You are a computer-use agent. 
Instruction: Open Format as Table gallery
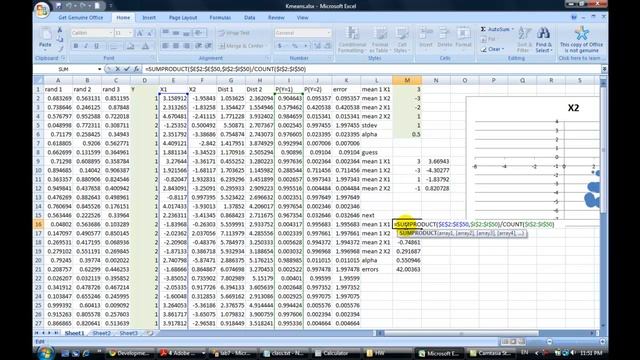pyautogui.click(x=379, y=40)
